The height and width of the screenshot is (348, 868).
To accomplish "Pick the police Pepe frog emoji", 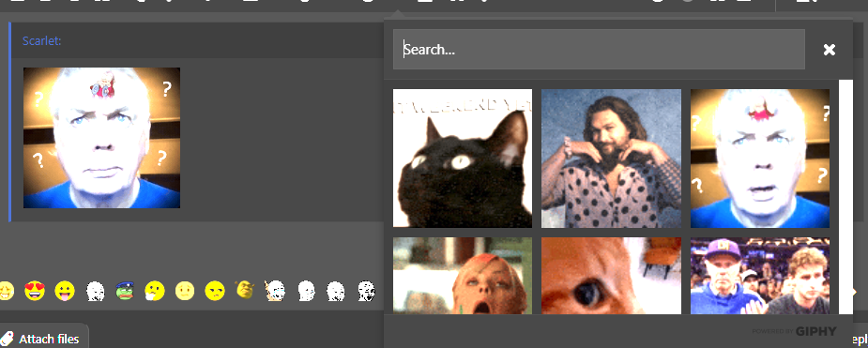I will click(125, 291).
